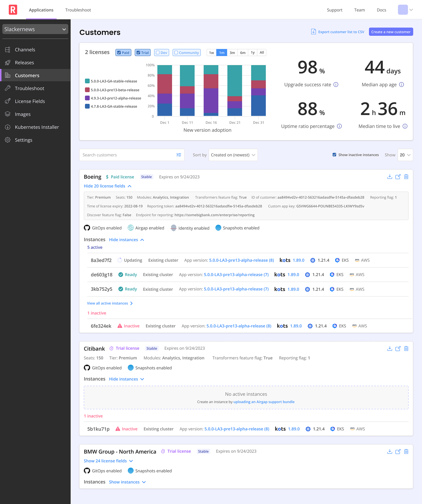Switch to the top Troubleshoot tab
This screenshot has height=504, width=422.
[78, 10]
